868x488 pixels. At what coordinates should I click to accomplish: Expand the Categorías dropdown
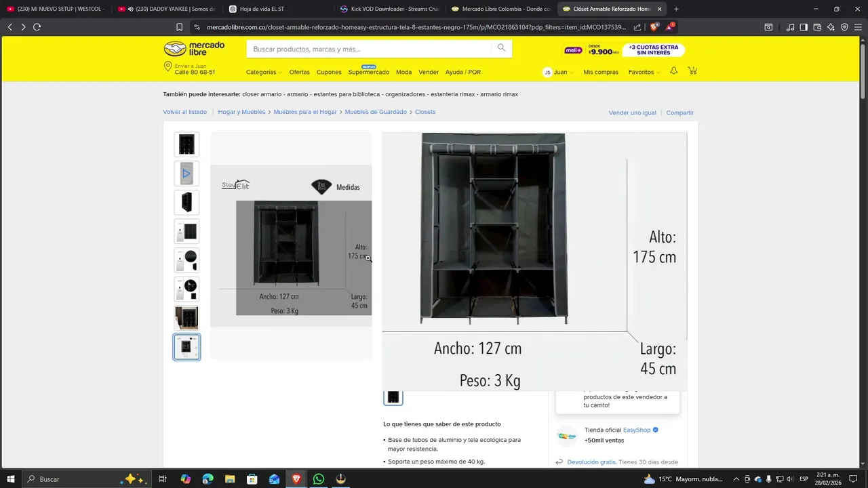(x=264, y=72)
